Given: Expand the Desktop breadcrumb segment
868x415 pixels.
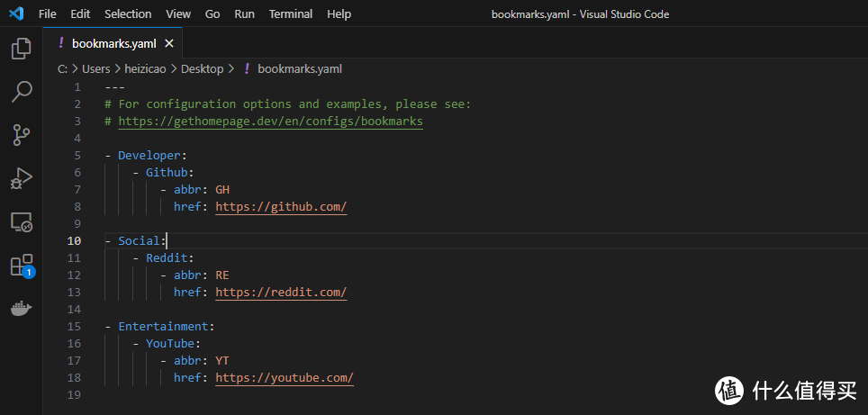Looking at the screenshot, I should (202, 68).
